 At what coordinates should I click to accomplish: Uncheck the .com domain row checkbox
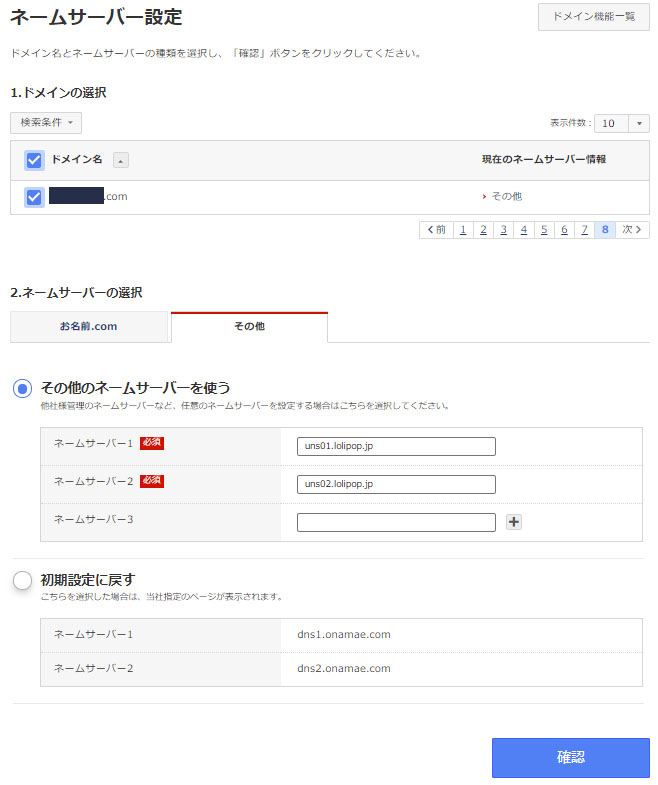pyautogui.click(x=34, y=197)
